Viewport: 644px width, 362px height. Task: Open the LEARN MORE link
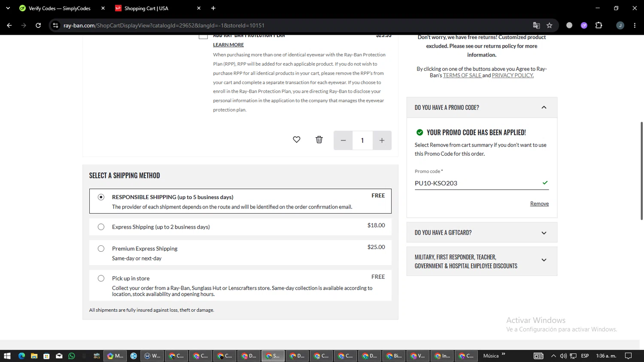pos(228,45)
